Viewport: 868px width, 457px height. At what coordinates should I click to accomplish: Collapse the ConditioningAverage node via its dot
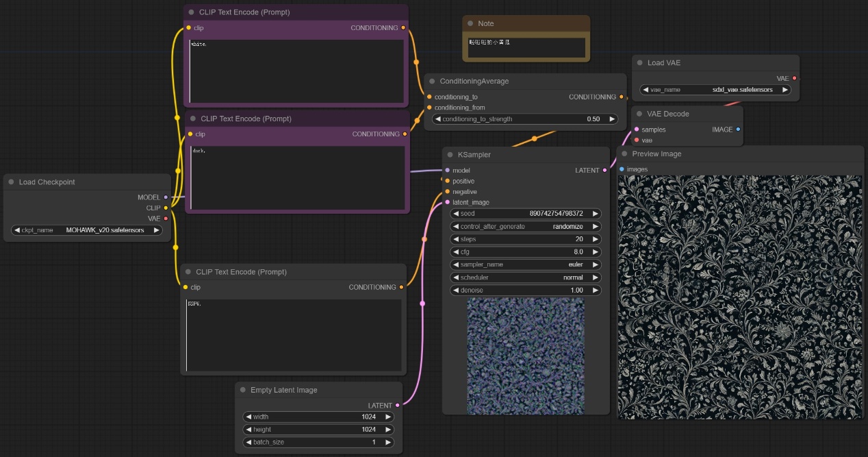pyautogui.click(x=432, y=82)
